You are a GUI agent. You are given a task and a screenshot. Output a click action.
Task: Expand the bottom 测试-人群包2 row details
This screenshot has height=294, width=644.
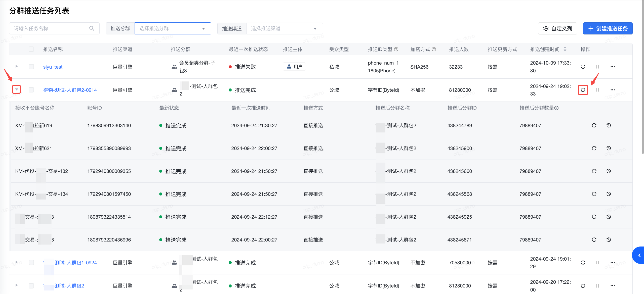coord(17,285)
